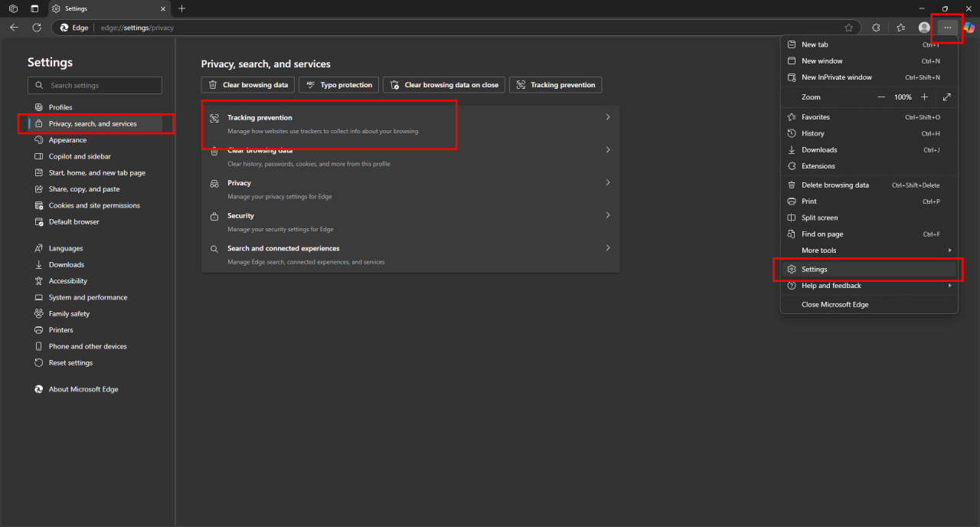Image resolution: width=980 pixels, height=527 pixels.
Task: Zoom out with minus icon in menu
Action: pos(881,97)
